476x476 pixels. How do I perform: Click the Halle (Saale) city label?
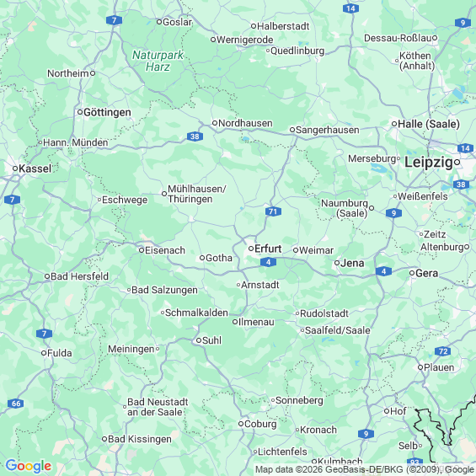(x=429, y=124)
